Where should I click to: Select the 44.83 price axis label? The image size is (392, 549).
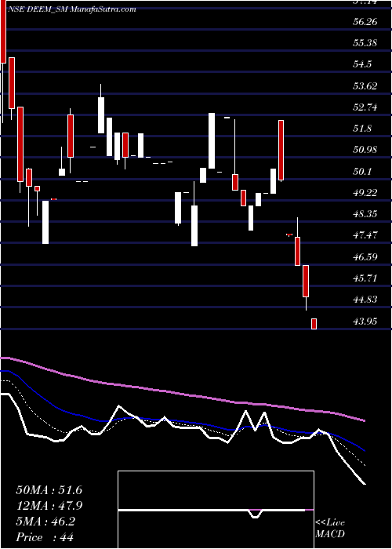coord(365,300)
